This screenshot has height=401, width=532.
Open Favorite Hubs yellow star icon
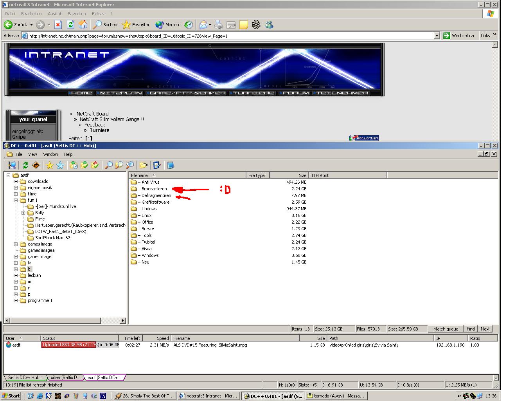[49, 165]
